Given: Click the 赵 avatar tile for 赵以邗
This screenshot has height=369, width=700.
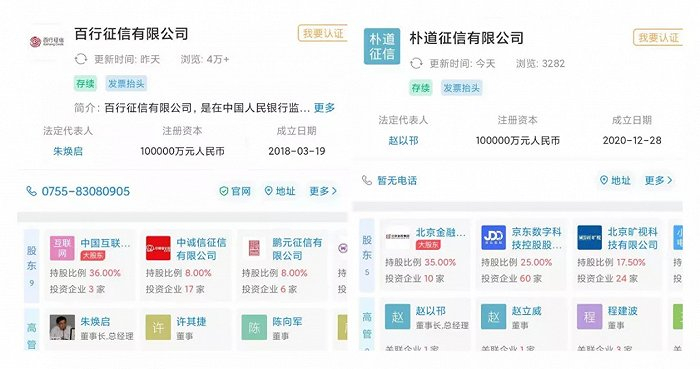Looking at the screenshot, I should [x=397, y=317].
